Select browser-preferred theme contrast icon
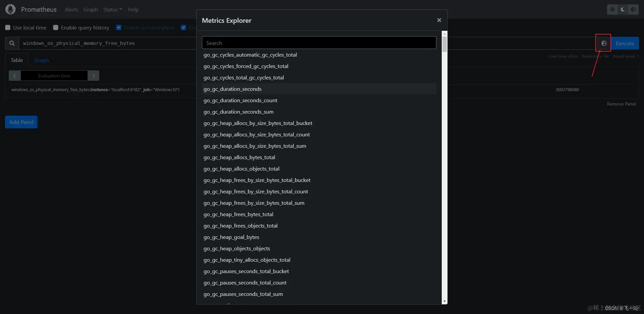 (633, 9)
